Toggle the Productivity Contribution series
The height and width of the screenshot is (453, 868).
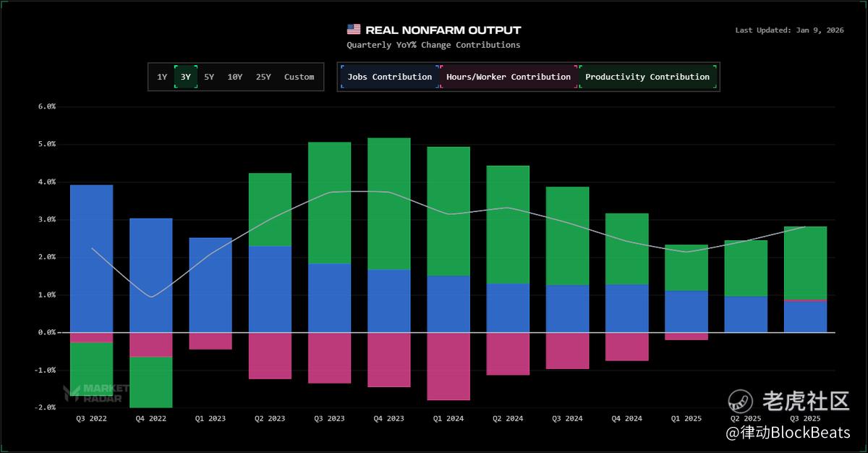click(x=647, y=77)
